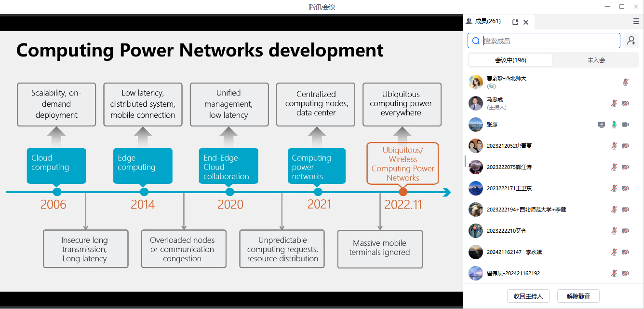Screen dimensions: 644x309
Task: Click the screen share icon for 张彦
Action: point(602,125)
